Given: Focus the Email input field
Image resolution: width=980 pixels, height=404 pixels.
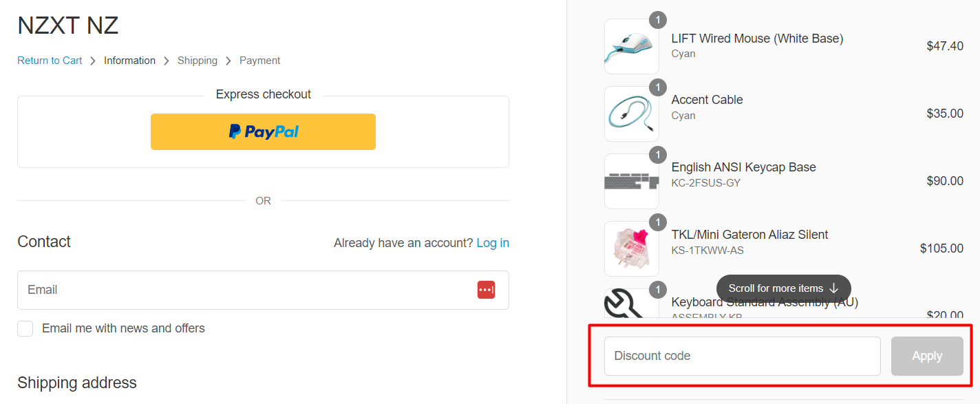Looking at the screenshot, I should [248, 290].
